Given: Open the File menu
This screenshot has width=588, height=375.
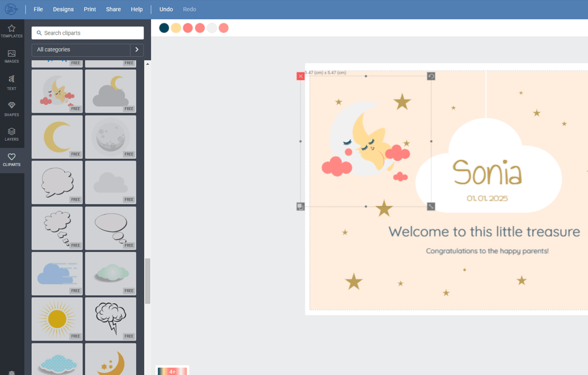Looking at the screenshot, I should pos(38,10).
